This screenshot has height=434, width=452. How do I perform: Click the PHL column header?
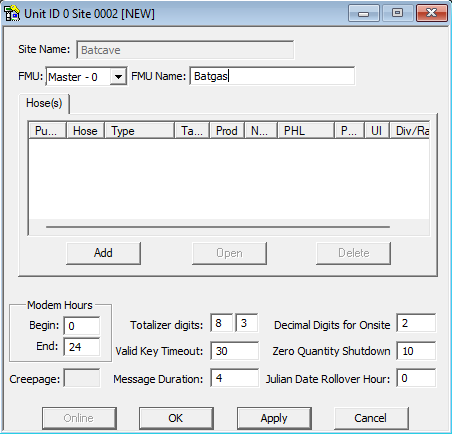pyautogui.click(x=306, y=131)
